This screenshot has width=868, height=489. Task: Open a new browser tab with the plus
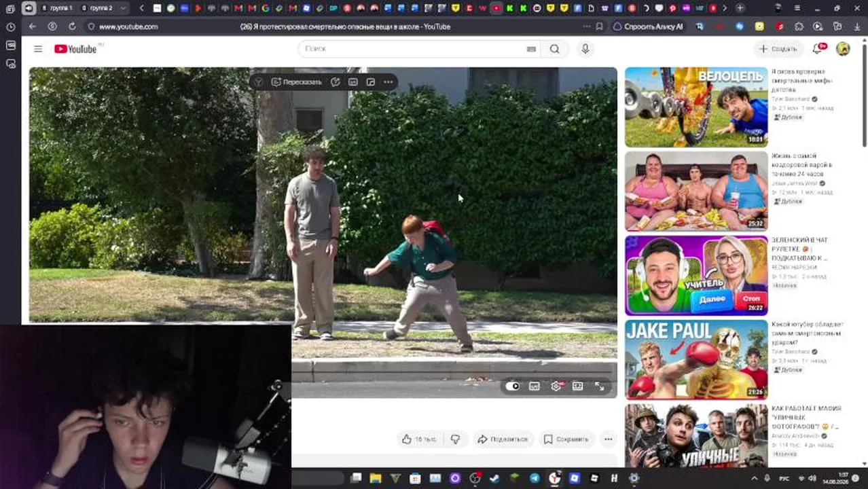(740, 8)
